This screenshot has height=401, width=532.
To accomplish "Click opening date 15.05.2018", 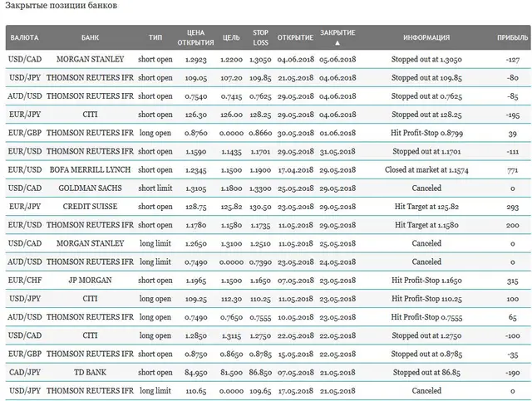I will pos(296,355).
